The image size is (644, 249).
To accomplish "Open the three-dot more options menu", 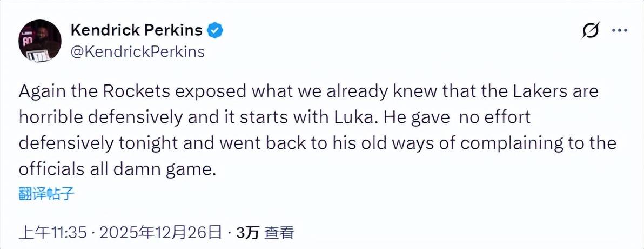I will point(619,31).
